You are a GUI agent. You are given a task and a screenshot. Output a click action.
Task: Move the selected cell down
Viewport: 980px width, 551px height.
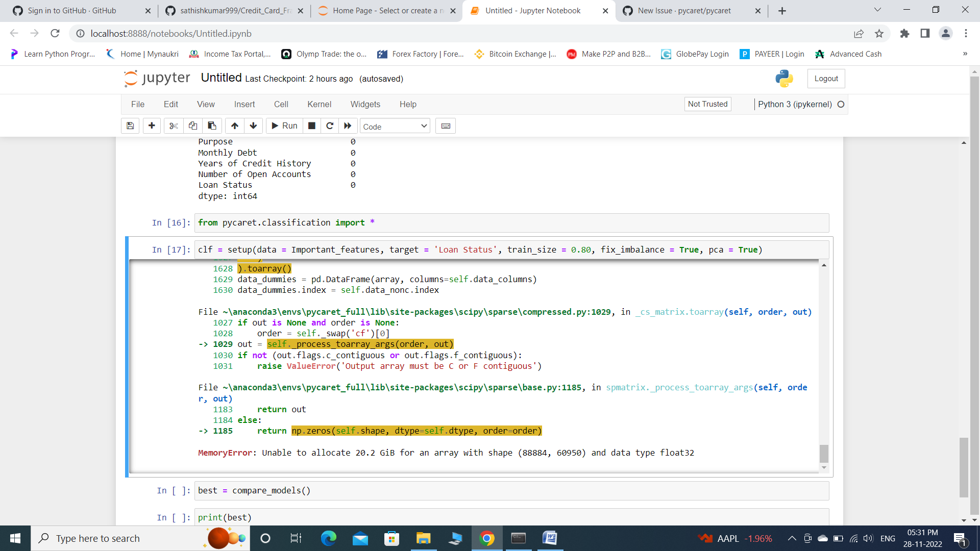coord(253,126)
